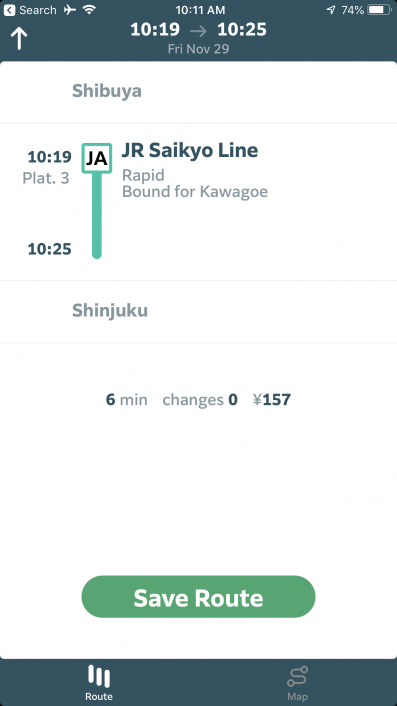The height and width of the screenshot is (706, 397).
Task: Open the Route tab icon
Action: pyautogui.click(x=99, y=676)
